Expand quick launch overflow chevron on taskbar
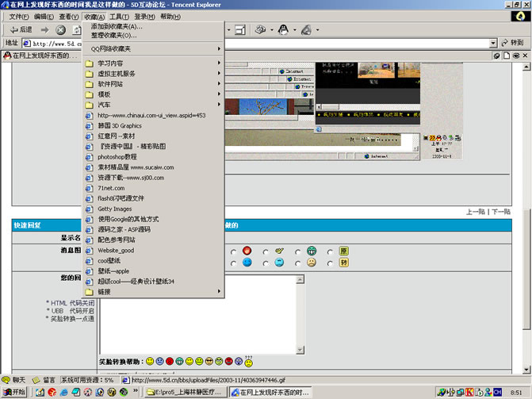Image resolution: width=532 pixels, height=399 pixels. pyautogui.click(x=136, y=390)
